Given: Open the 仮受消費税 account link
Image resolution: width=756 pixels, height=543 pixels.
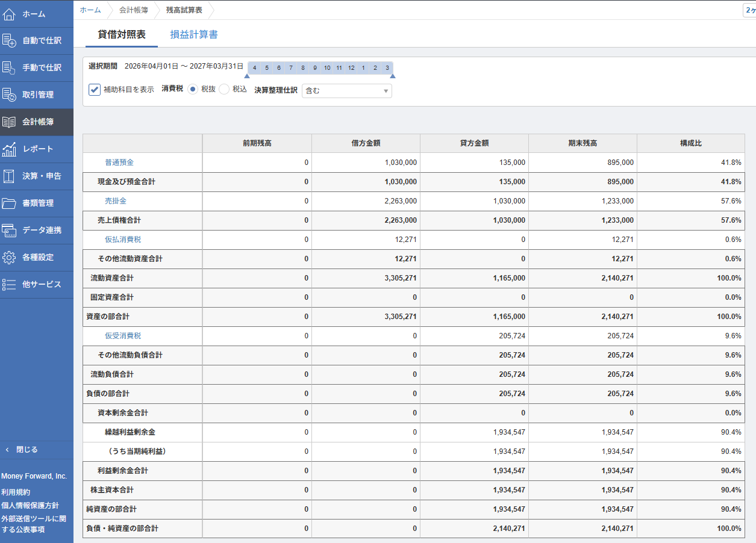Looking at the screenshot, I should click(123, 336).
